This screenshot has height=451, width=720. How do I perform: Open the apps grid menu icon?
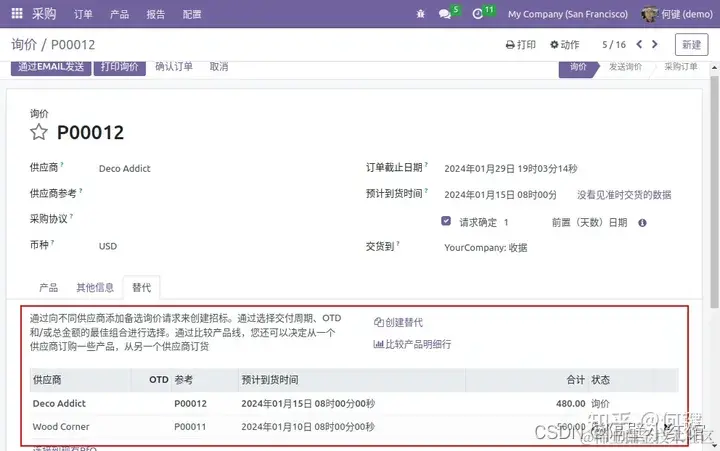[17, 13]
